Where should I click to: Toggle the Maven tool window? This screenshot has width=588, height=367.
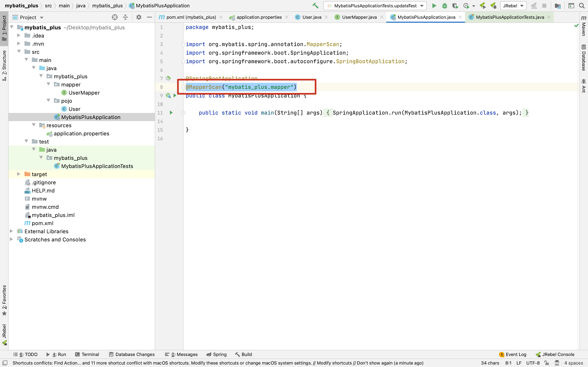[x=584, y=26]
